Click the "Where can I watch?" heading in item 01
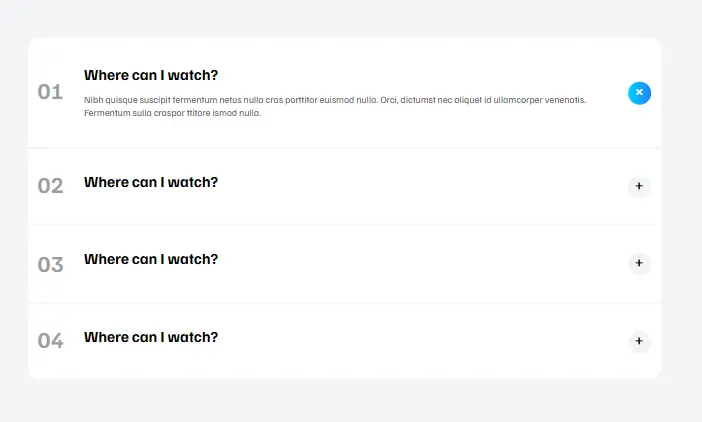This screenshot has height=422, width=702. point(151,75)
